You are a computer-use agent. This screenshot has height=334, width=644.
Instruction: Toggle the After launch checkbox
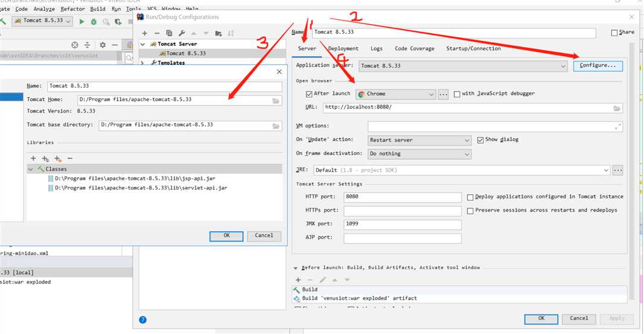[x=309, y=94]
